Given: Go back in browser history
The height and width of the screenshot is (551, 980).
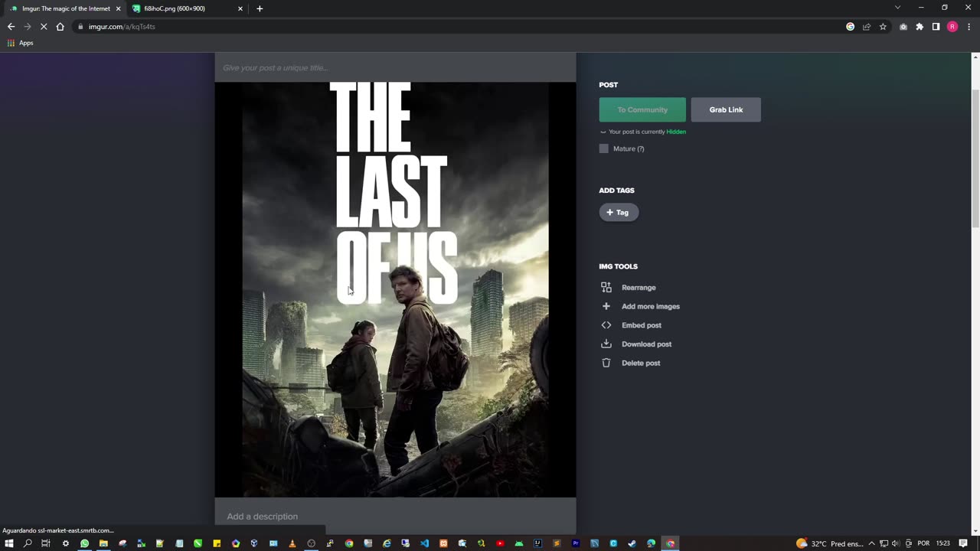Looking at the screenshot, I should click(x=11, y=27).
